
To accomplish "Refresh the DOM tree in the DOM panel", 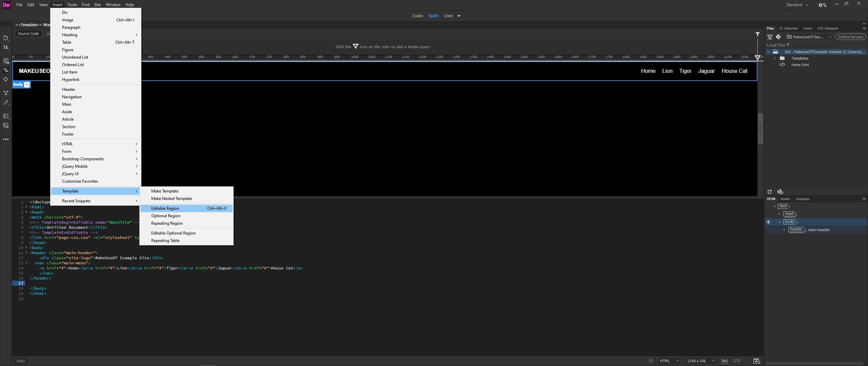I will pyautogui.click(x=769, y=191).
